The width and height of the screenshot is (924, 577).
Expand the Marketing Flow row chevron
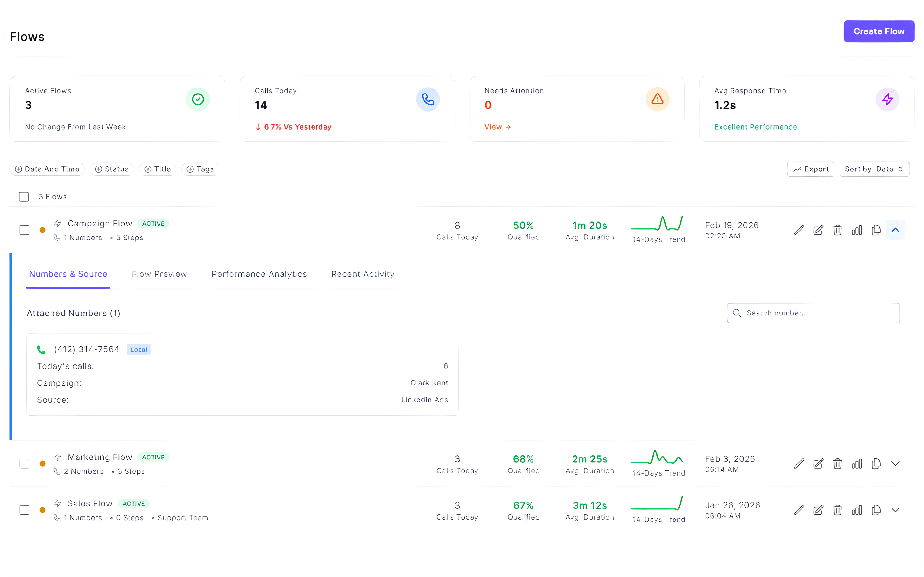(x=895, y=464)
